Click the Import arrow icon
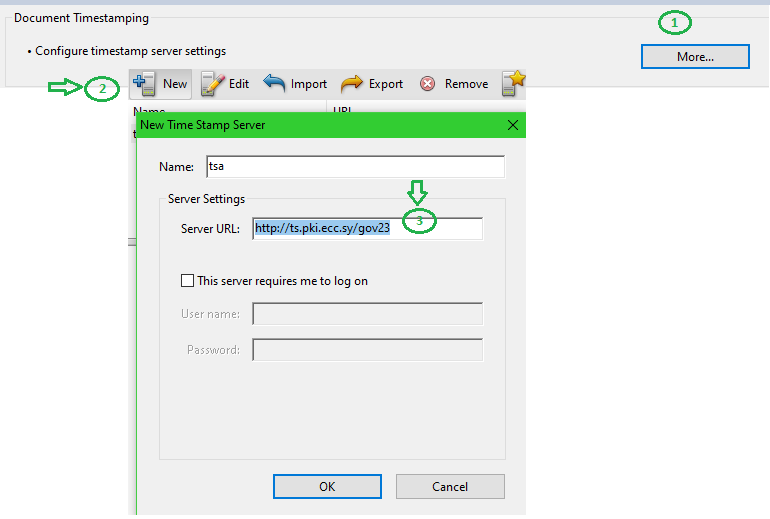Viewport: 770px width, 519px height. click(275, 84)
